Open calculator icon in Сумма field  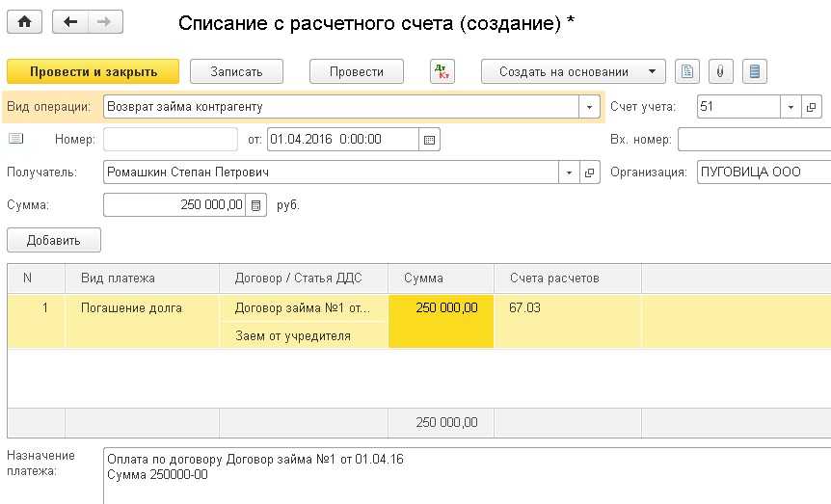(x=255, y=205)
